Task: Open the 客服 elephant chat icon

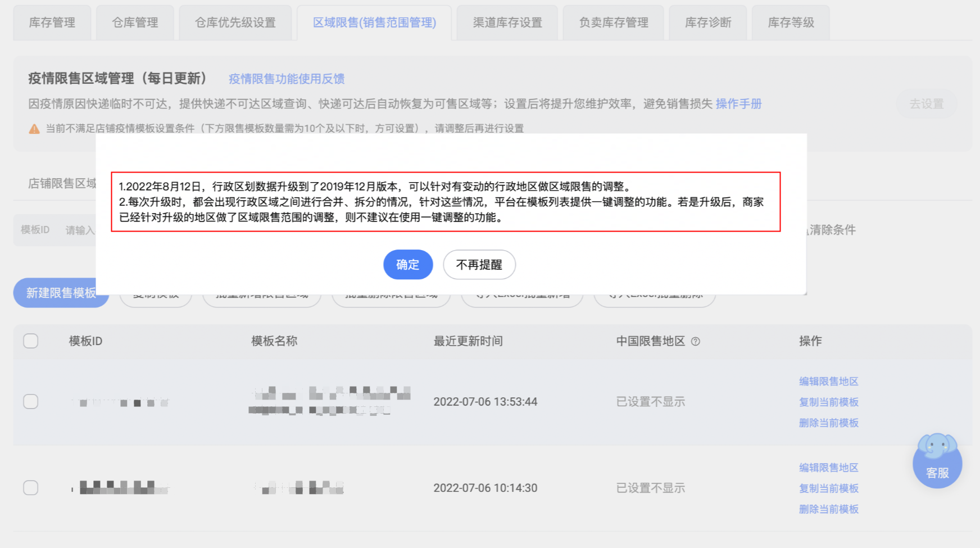Action: (937, 461)
